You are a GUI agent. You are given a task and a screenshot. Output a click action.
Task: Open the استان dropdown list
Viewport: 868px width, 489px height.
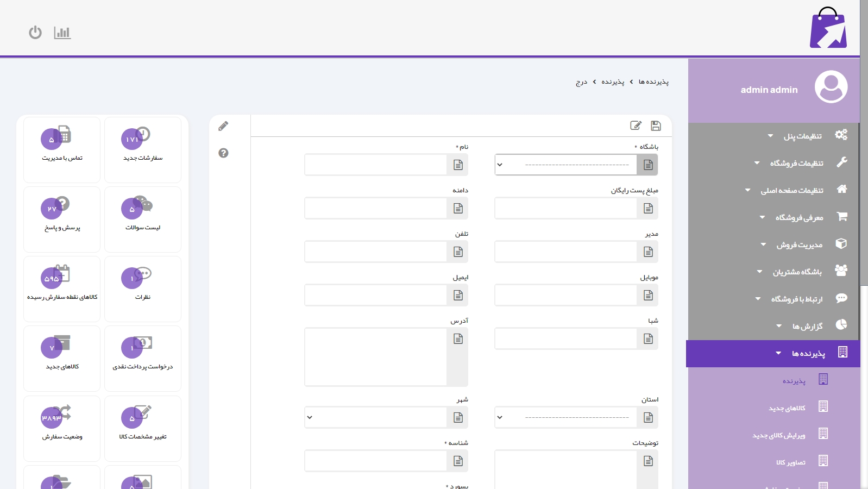[x=565, y=417]
